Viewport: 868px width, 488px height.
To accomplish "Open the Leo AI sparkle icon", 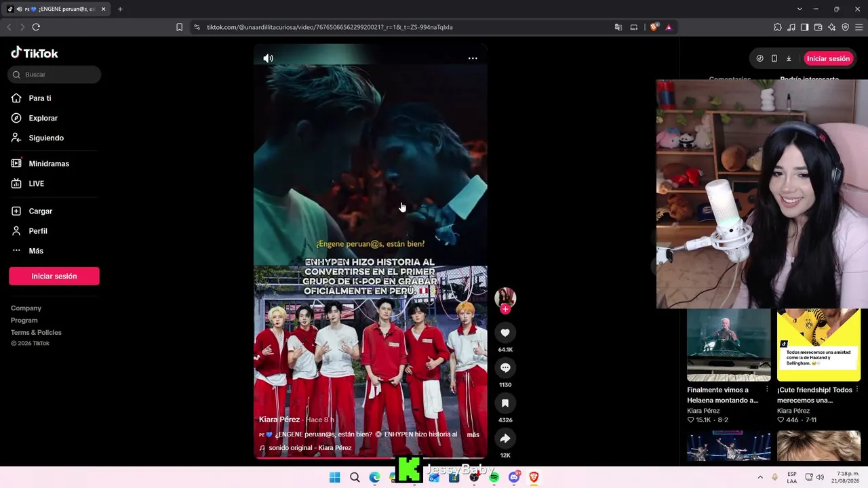I will pyautogui.click(x=831, y=27).
